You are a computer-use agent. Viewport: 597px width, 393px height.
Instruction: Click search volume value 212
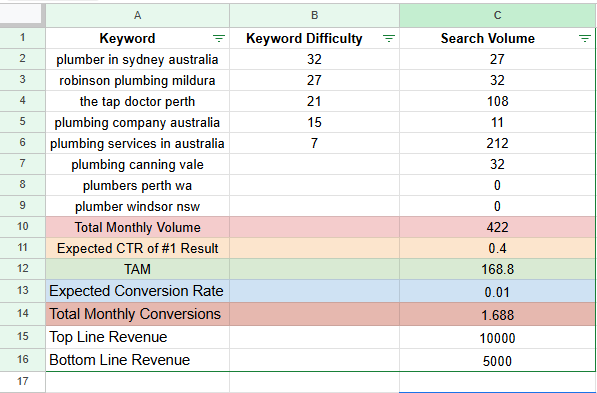(498, 143)
